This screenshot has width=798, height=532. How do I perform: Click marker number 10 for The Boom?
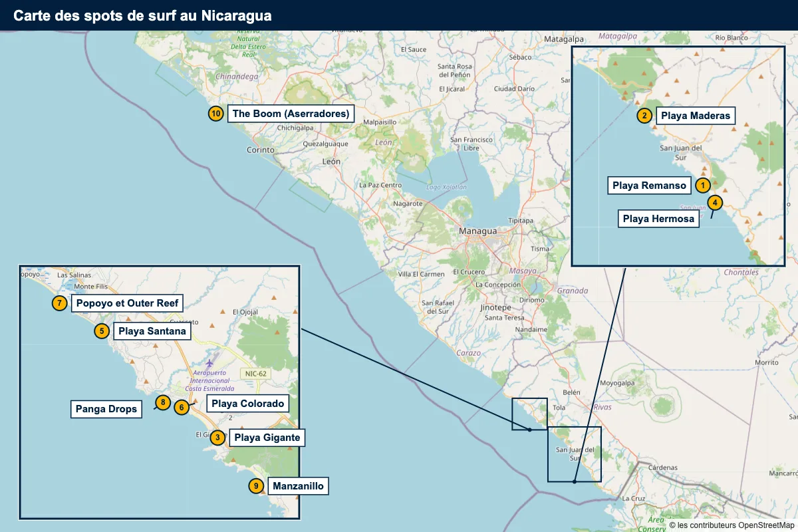point(215,114)
